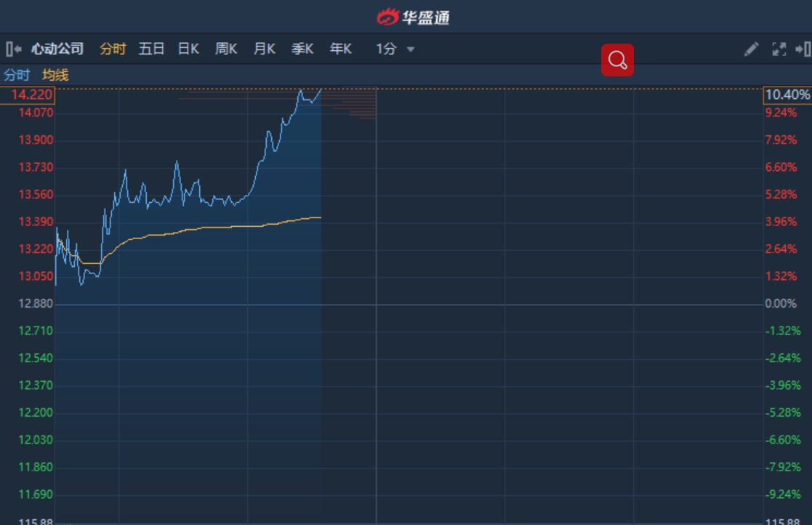View the 年K chart
Screen dimensions: 812x525
pos(340,49)
